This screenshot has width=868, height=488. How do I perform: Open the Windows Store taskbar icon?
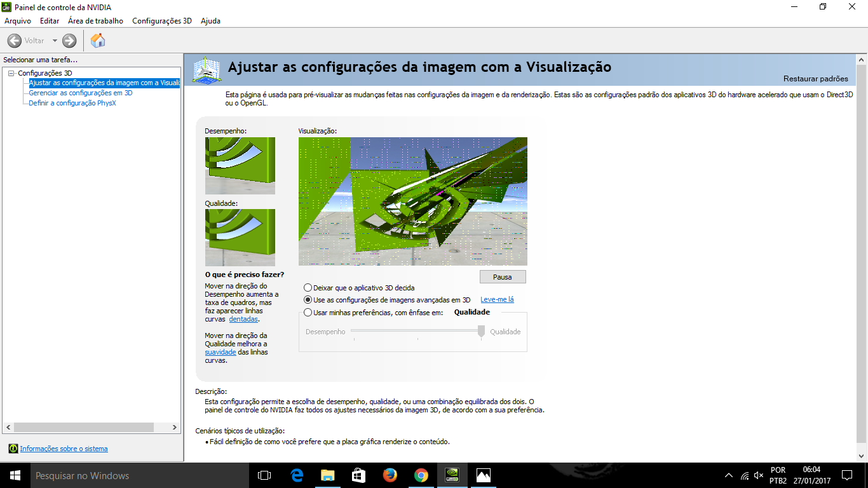(359, 475)
